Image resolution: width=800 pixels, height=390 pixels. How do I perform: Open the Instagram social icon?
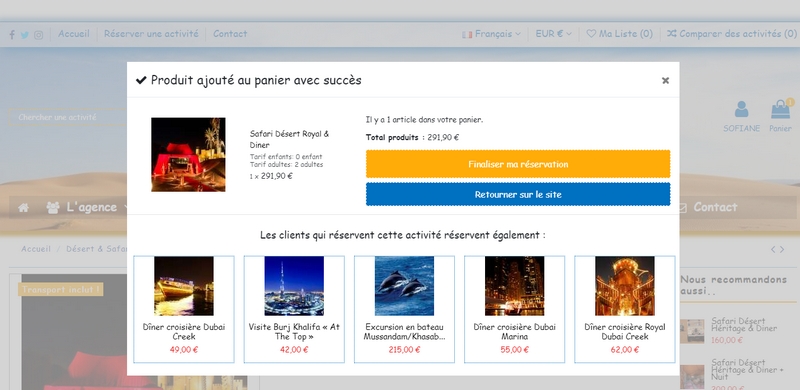click(38, 35)
